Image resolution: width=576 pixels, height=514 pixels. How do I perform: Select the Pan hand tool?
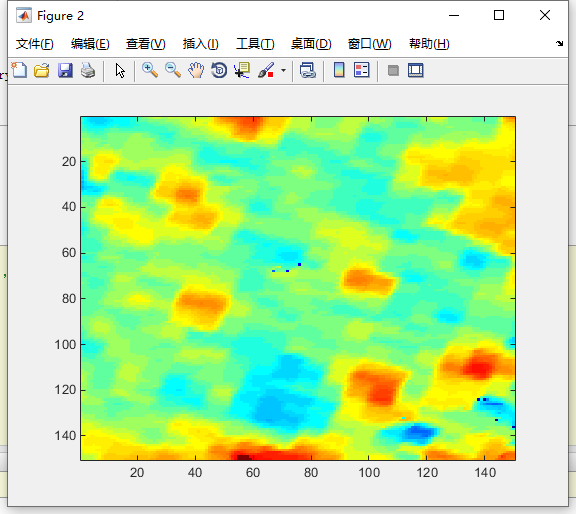(196, 70)
